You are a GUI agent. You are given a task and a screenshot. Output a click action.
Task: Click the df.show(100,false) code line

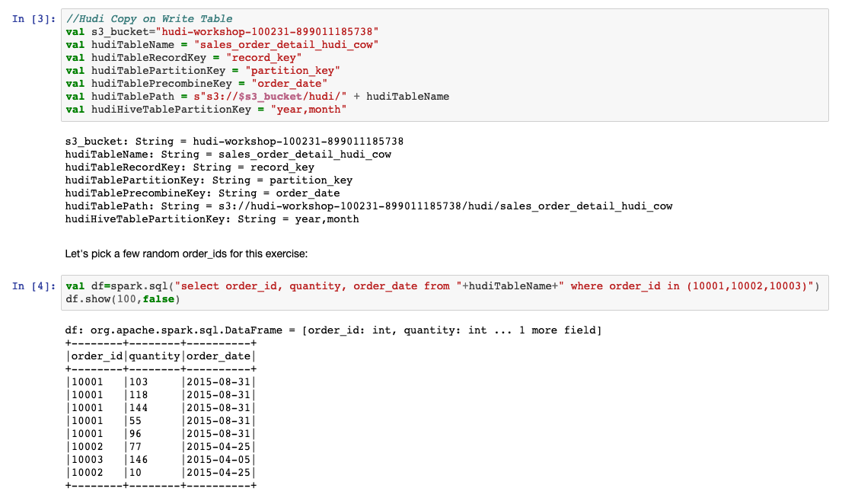(123, 299)
